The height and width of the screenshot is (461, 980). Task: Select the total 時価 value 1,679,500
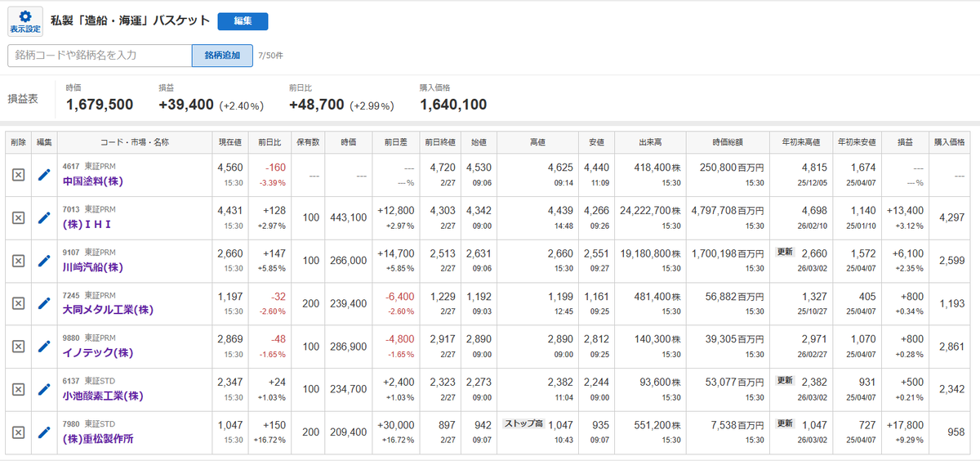click(100, 105)
